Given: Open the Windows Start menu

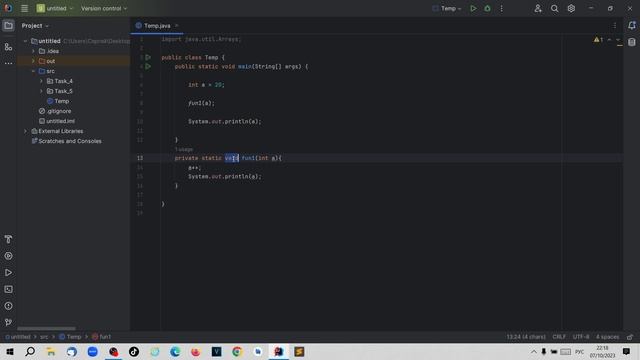Looking at the screenshot, I should tap(10, 352).
